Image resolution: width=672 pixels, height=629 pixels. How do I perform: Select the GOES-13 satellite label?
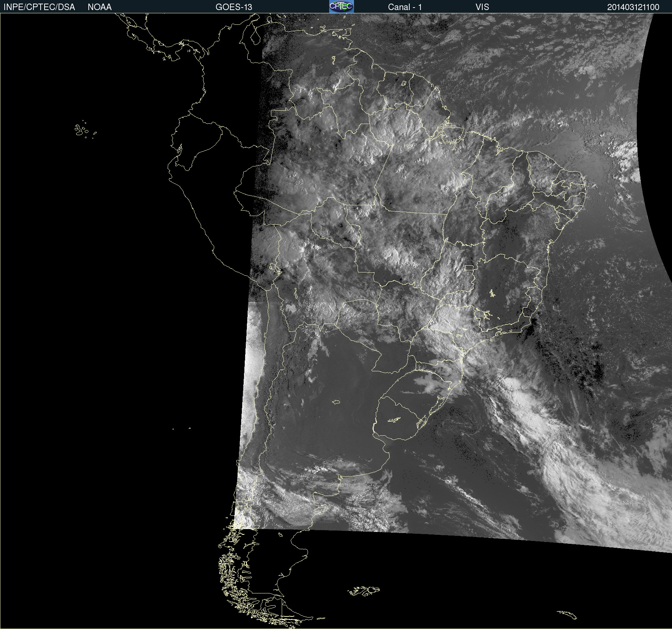tap(234, 7)
